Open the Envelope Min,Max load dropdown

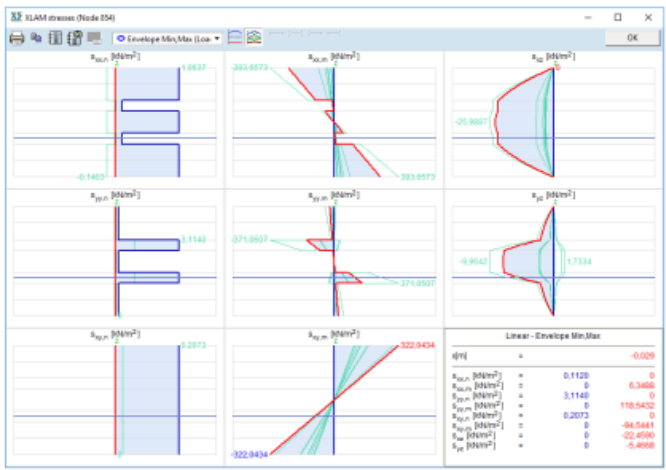click(x=168, y=38)
